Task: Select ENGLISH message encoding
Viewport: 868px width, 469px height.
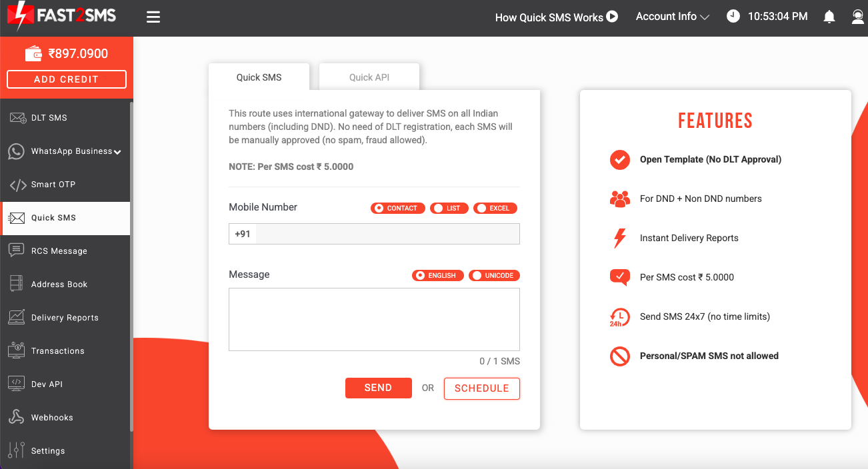Action: click(x=438, y=276)
